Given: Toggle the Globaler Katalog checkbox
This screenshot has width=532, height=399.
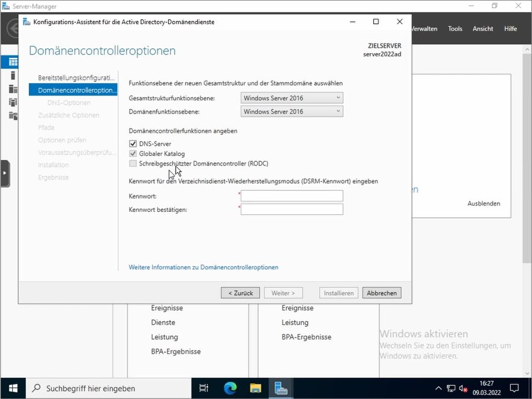Looking at the screenshot, I should [133, 153].
